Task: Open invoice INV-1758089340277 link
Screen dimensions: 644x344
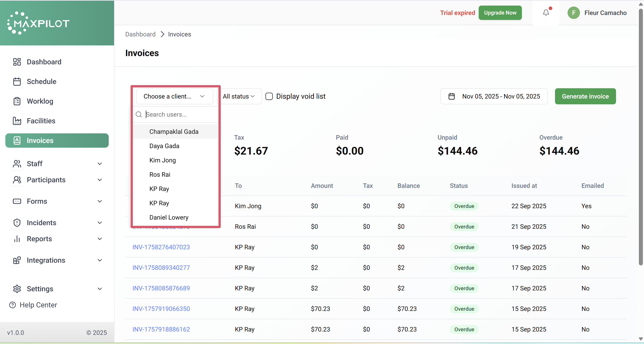Action: click(x=161, y=268)
